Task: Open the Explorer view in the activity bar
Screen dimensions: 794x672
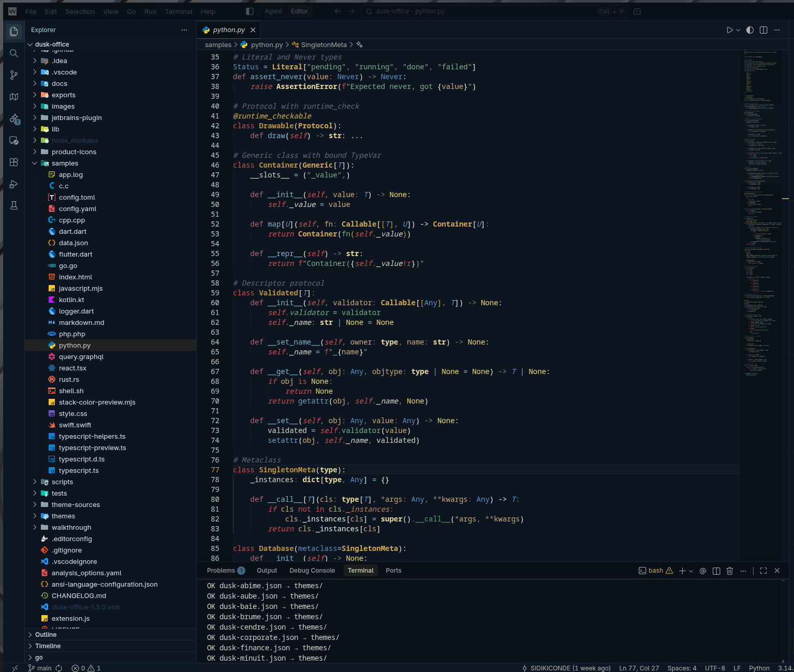Action: point(14,32)
